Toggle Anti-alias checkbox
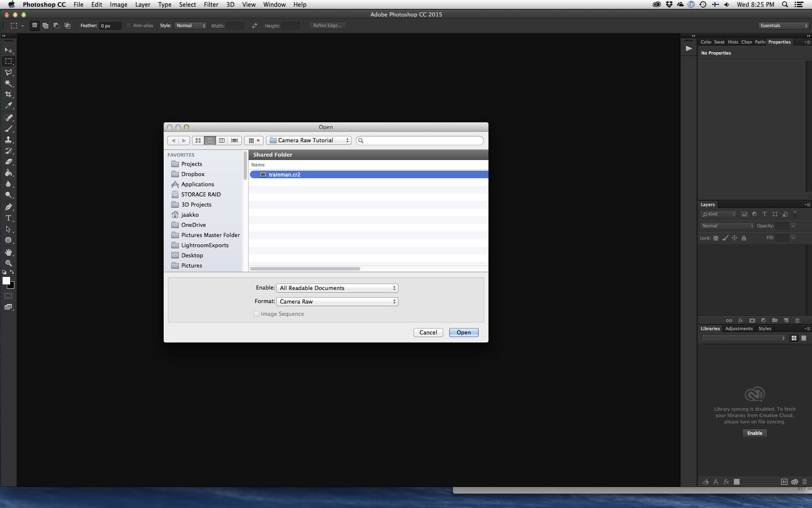 (x=129, y=26)
